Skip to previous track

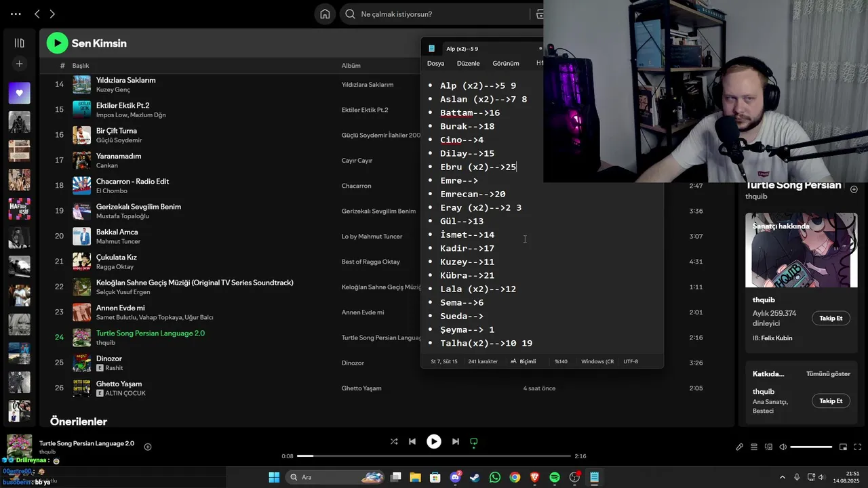coord(412,441)
